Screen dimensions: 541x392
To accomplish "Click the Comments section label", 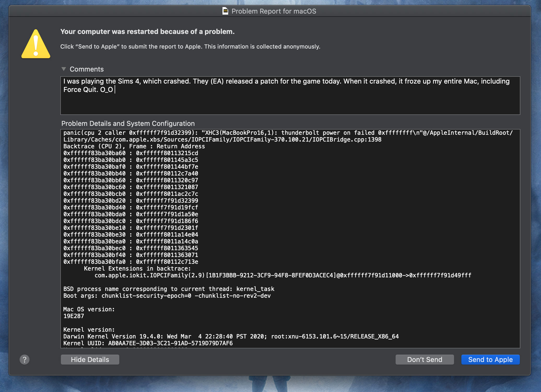I will click(x=86, y=69).
